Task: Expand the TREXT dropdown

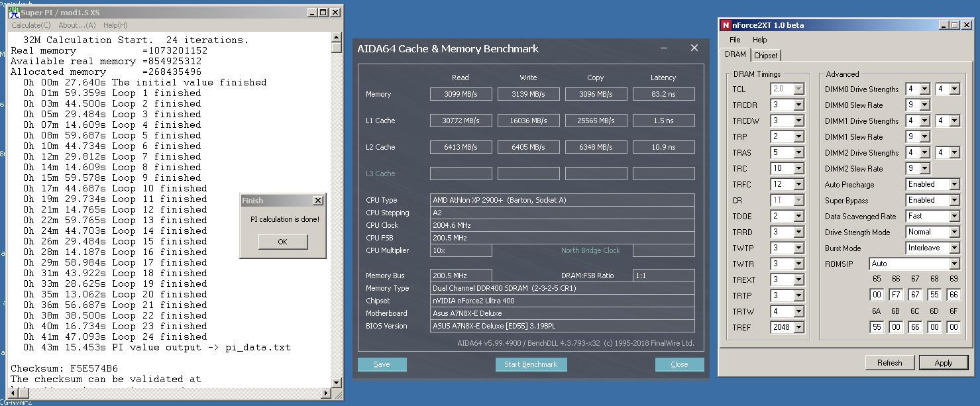Action: tap(798, 279)
